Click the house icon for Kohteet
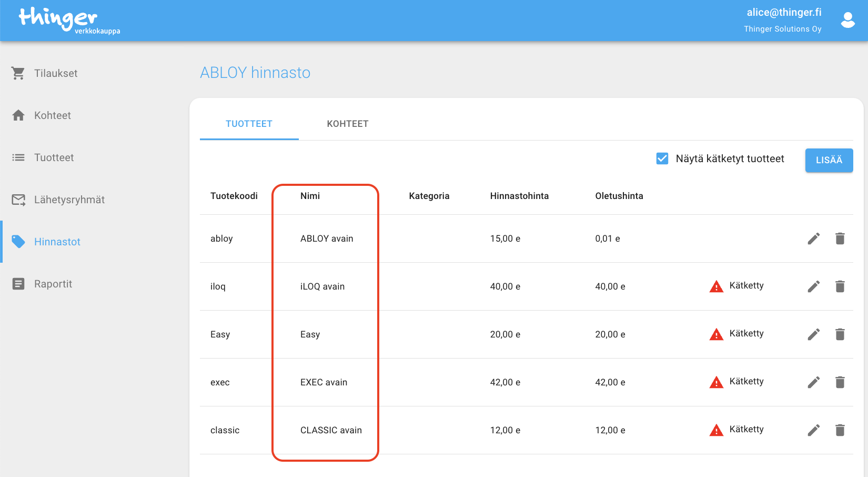 pyautogui.click(x=18, y=115)
